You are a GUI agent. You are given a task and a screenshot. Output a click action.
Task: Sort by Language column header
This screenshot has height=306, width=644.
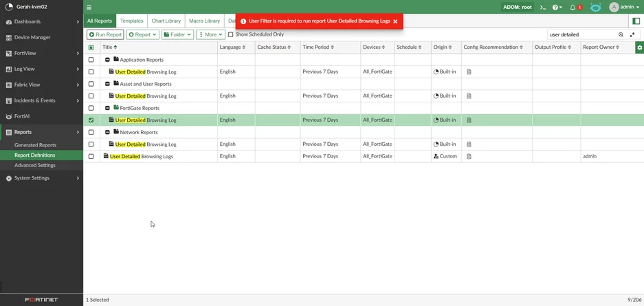coord(232,47)
